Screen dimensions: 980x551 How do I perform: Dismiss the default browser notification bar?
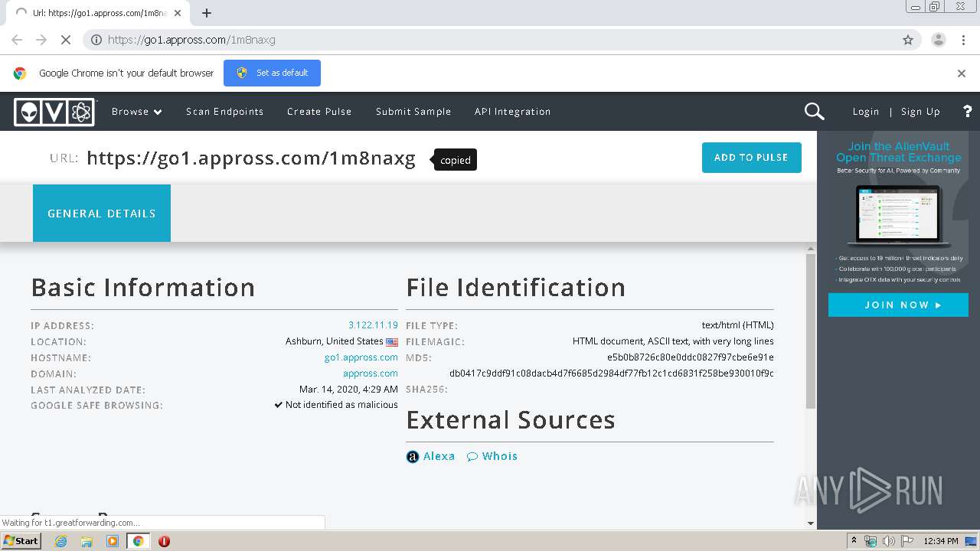(962, 73)
